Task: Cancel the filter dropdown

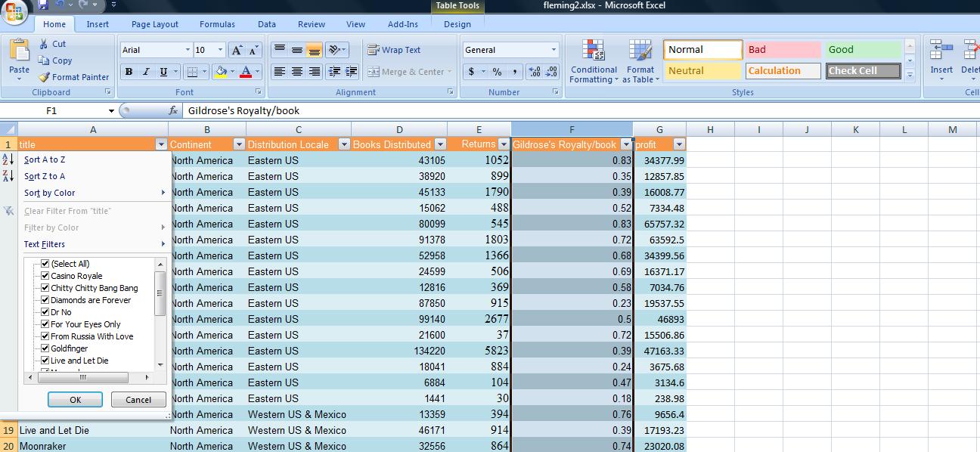Action: coord(138,400)
